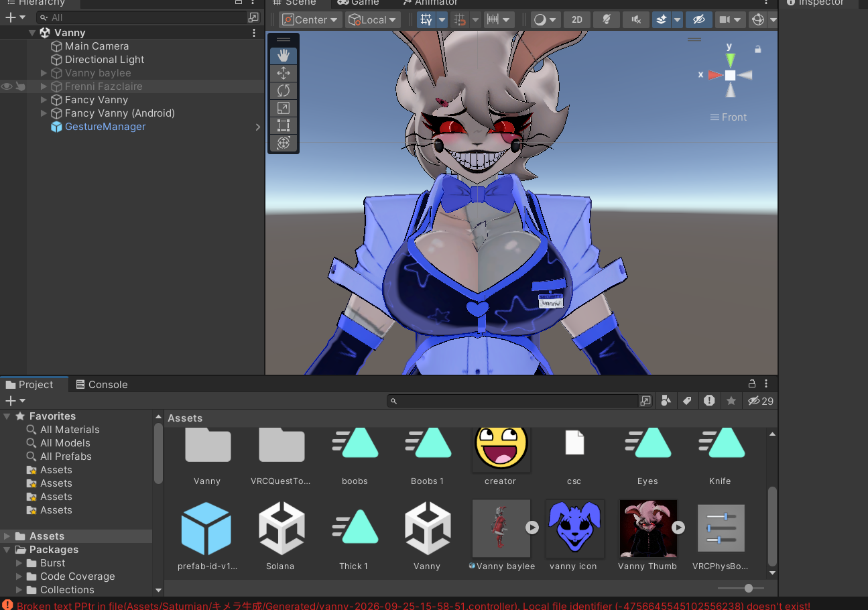Select the Rect tool
Screen dimensions: 868x610
[x=284, y=125]
